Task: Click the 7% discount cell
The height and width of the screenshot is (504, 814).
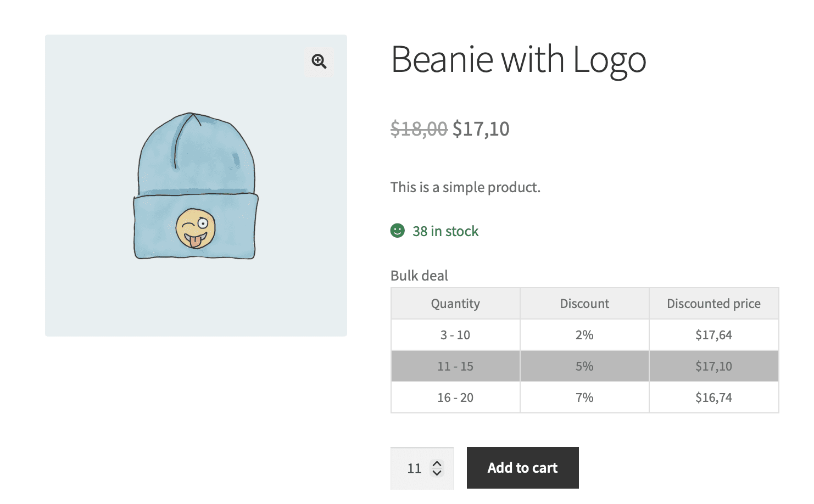Action: click(x=584, y=397)
